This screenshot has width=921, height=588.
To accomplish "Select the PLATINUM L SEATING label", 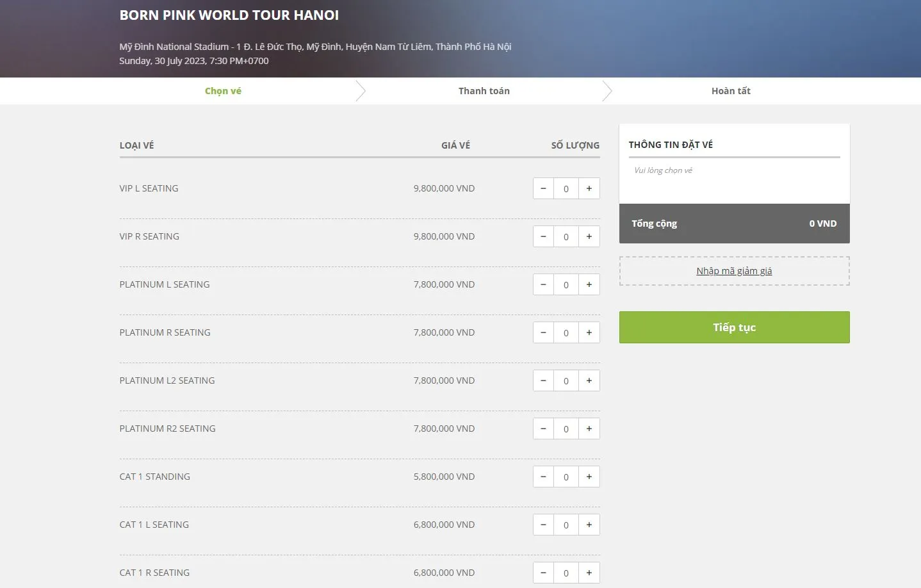I will click(x=165, y=284).
